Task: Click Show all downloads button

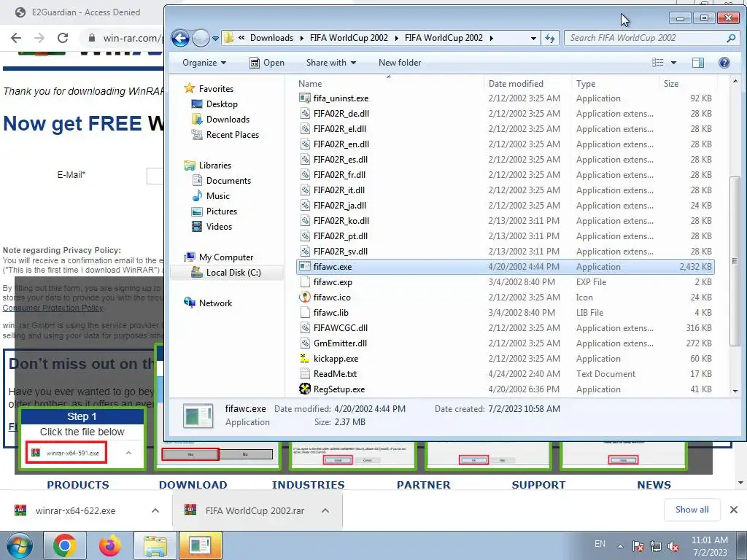Action: click(x=692, y=510)
